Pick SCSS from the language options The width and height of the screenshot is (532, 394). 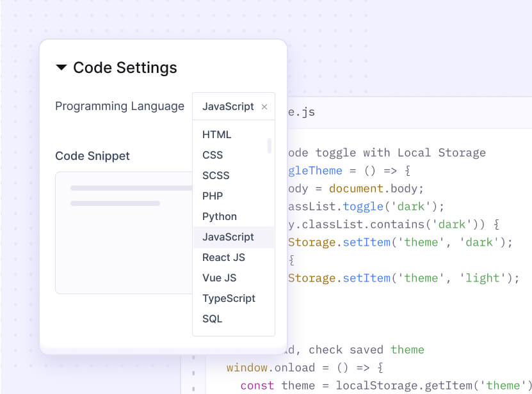tap(216, 176)
